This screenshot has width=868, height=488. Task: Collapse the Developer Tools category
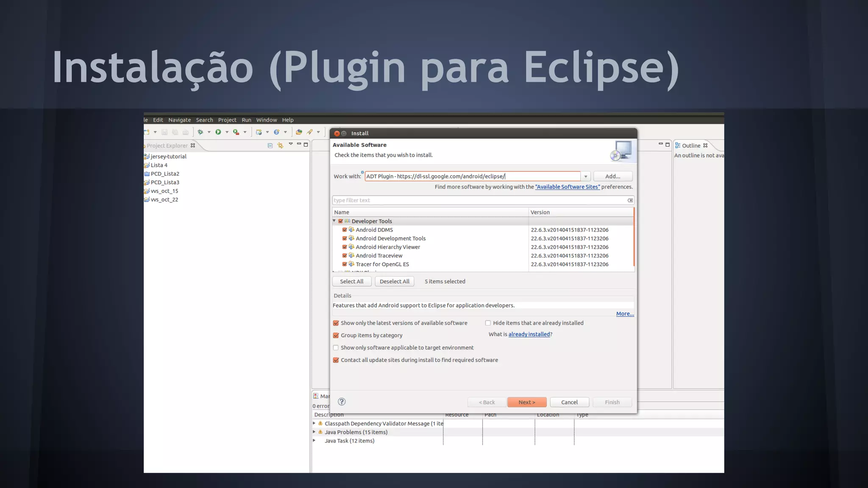pos(334,221)
